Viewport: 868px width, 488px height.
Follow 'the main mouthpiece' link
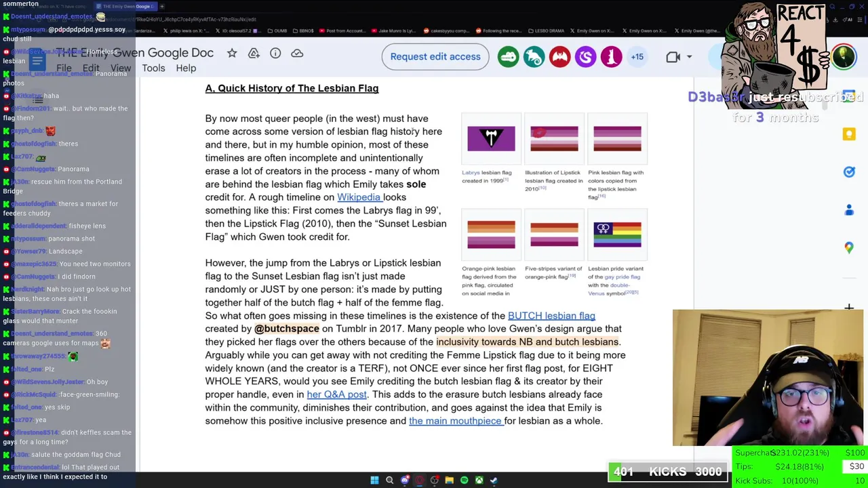(x=455, y=421)
